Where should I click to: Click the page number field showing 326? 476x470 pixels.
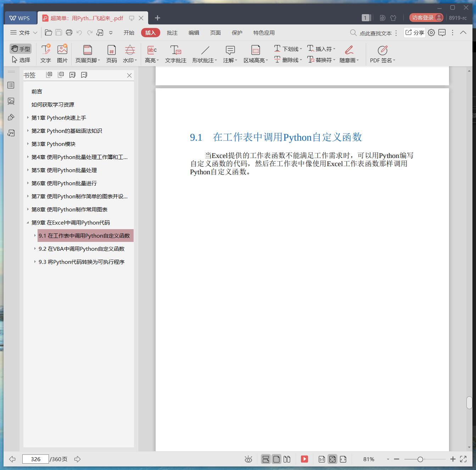click(35, 459)
